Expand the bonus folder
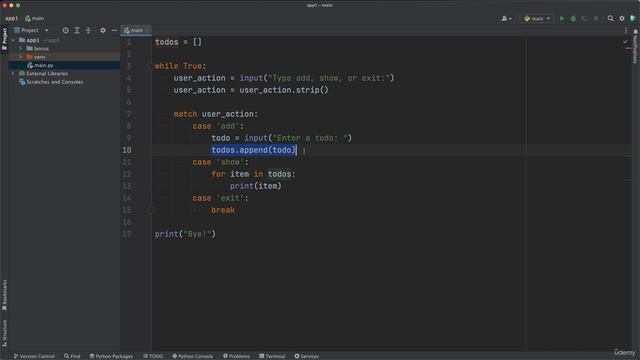Viewport: 640px width, 360px height. [x=20, y=49]
